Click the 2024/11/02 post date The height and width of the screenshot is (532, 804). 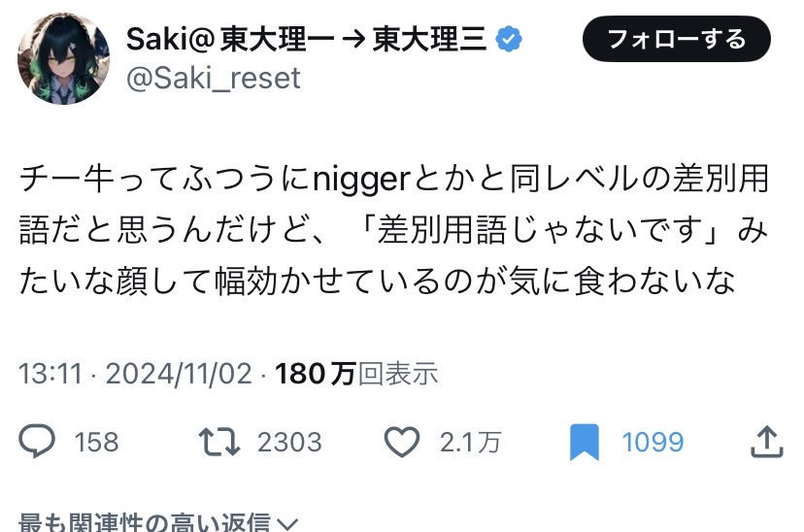click(178, 374)
